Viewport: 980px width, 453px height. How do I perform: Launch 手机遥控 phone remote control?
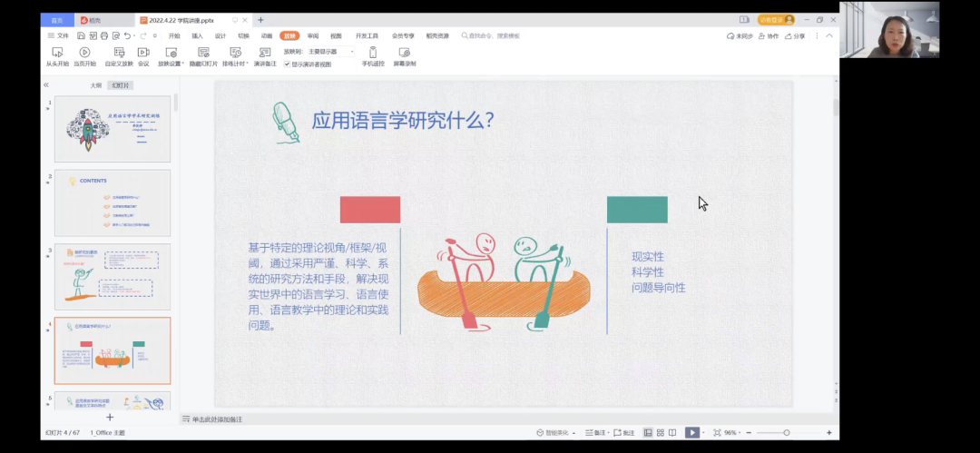click(x=373, y=53)
